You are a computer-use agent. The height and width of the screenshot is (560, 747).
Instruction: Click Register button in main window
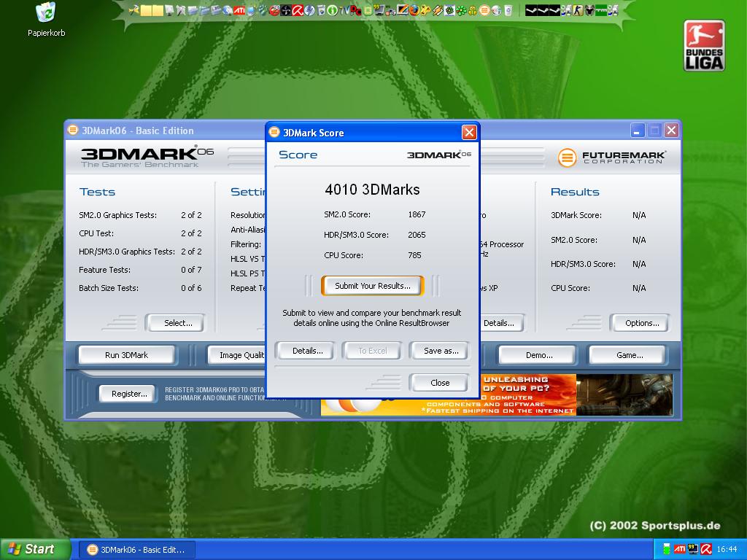click(x=129, y=394)
